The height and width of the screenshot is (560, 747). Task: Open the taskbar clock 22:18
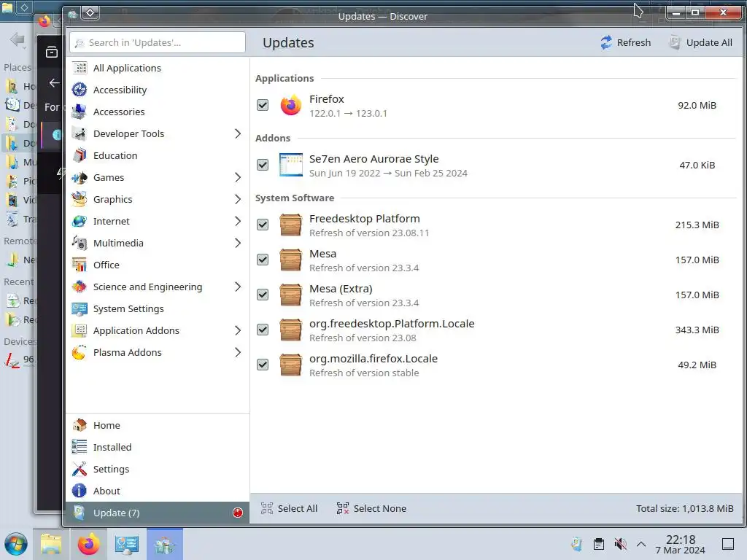[x=681, y=544]
